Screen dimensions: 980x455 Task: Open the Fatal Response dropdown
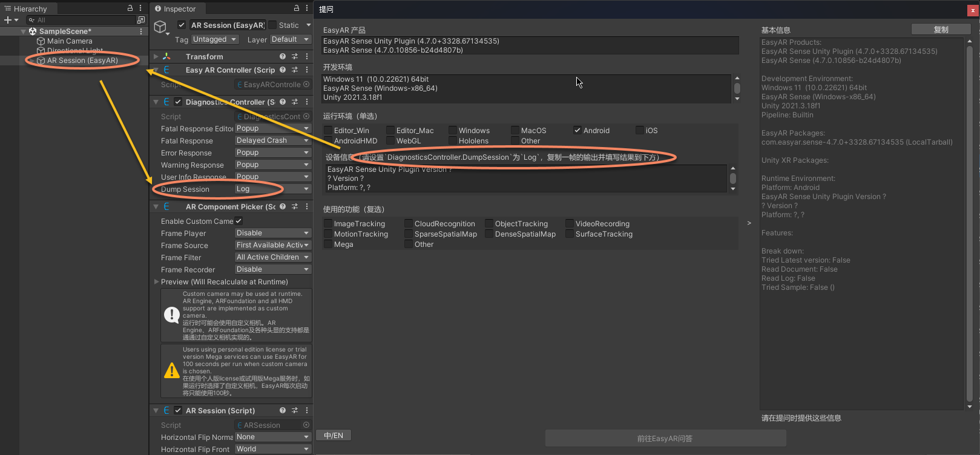coord(272,140)
